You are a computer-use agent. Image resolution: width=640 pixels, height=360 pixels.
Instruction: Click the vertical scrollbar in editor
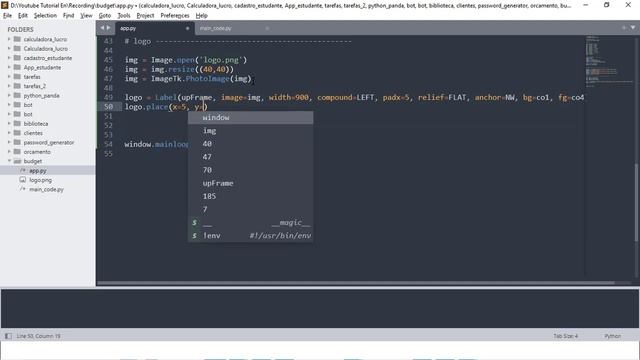tap(636, 202)
